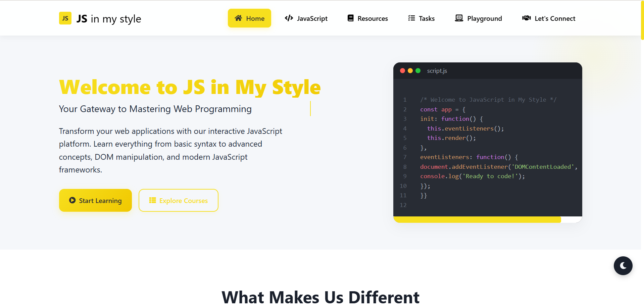Click the yellow JS logo badge

(x=65, y=18)
